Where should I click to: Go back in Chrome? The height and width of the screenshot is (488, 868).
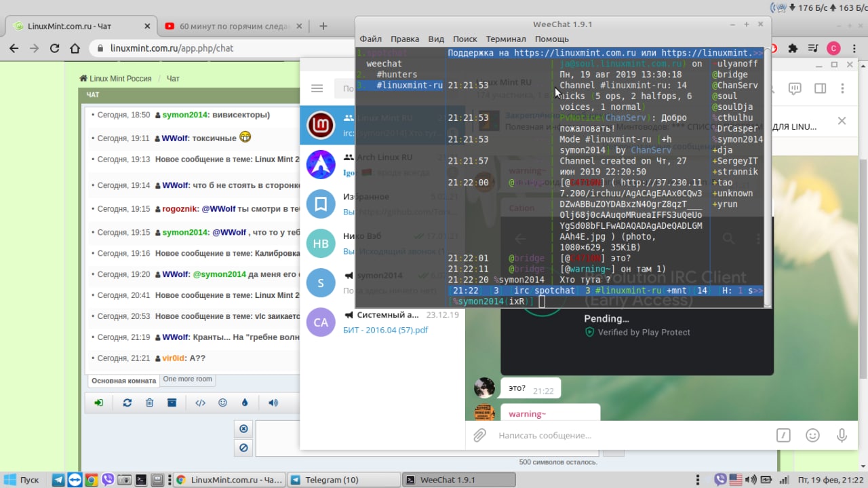tap(14, 48)
